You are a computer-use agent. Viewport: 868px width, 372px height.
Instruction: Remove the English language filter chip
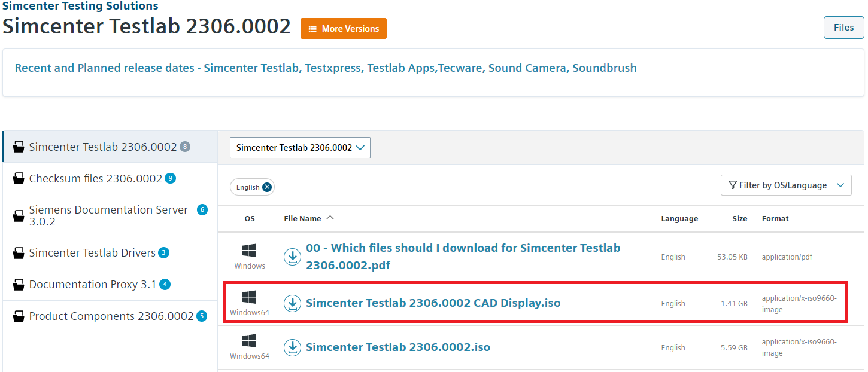point(268,187)
